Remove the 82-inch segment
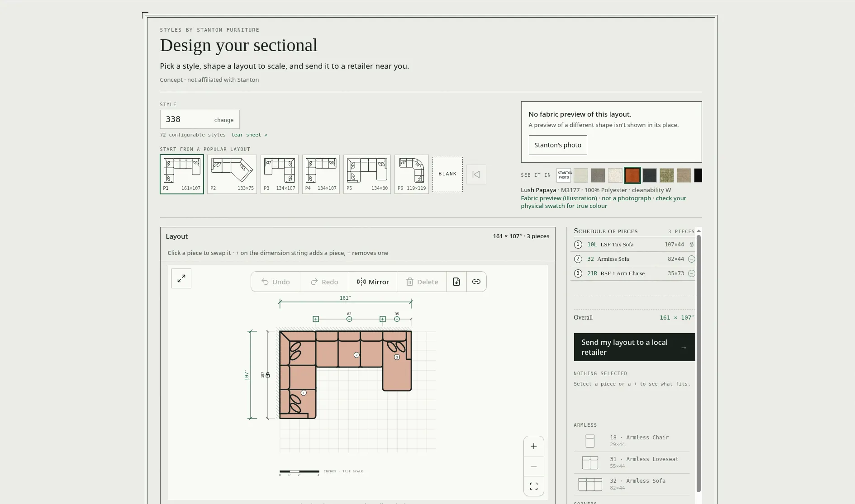855x504 pixels. [349, 319]
